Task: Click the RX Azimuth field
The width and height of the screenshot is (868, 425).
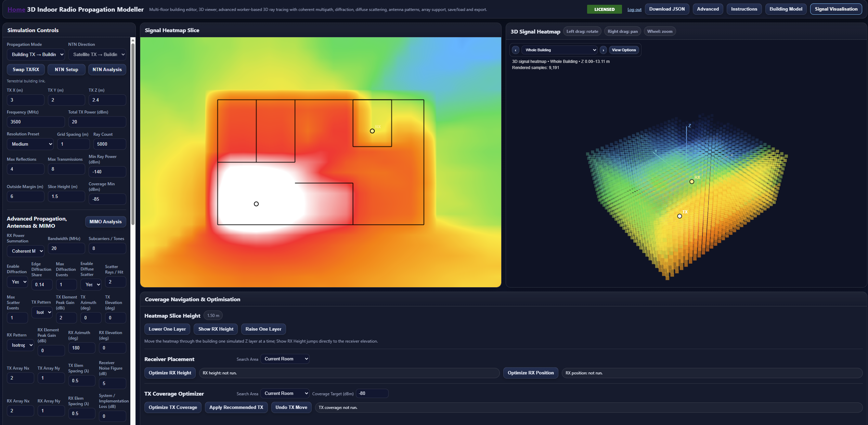Action: point(81,348)
